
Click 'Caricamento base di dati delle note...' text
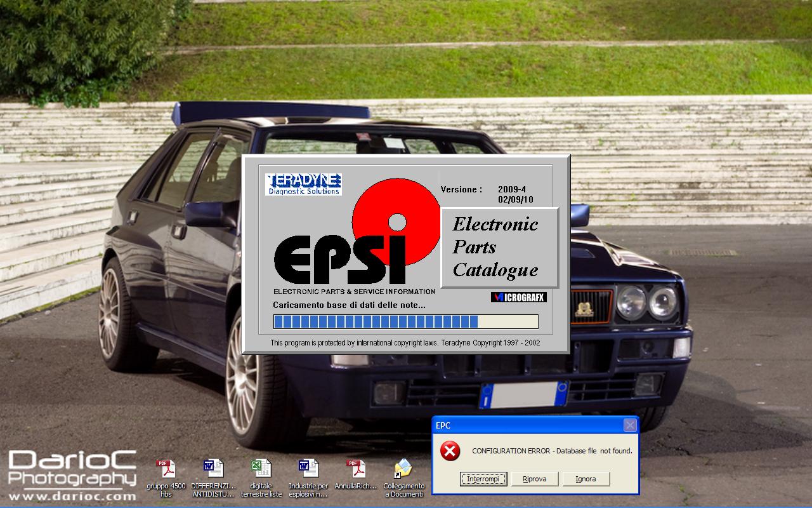pyautogui.click(x=349, y=305)
